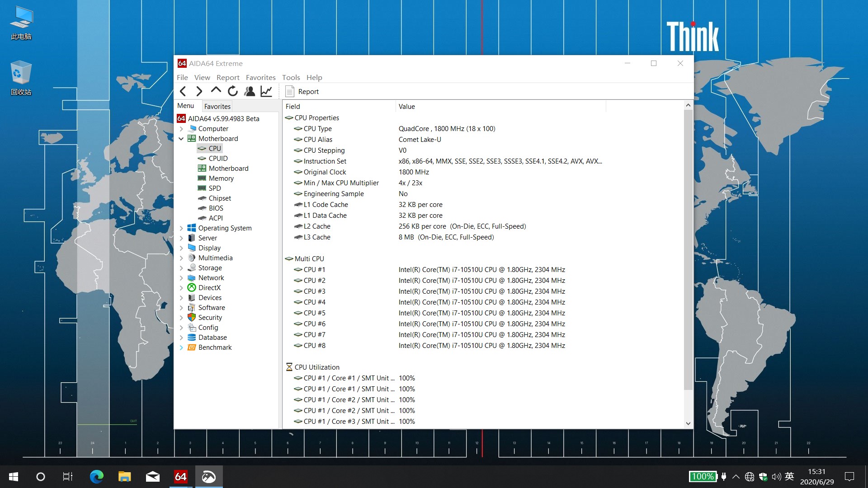Expand the Benchmark tree node
This screenshot has width=868, height=488.
coord(181,347)
